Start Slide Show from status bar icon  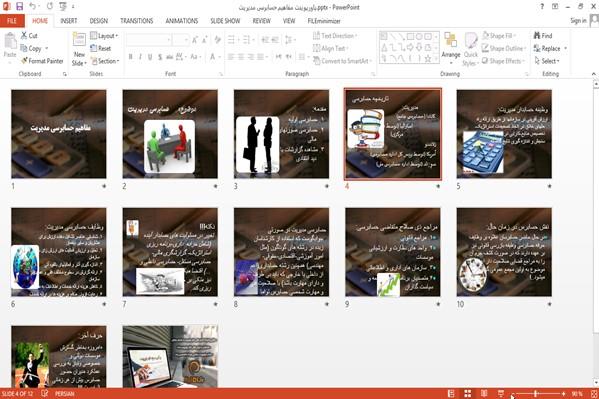point(501,394)
